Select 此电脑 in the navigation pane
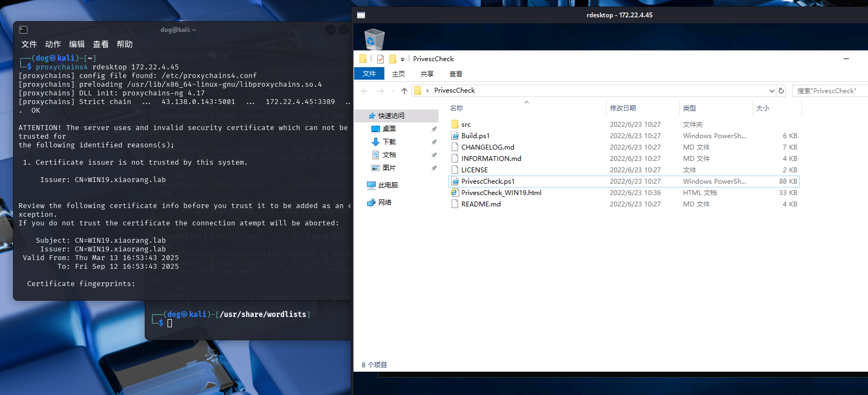The image size is (868, 395). tap(388, 185)
